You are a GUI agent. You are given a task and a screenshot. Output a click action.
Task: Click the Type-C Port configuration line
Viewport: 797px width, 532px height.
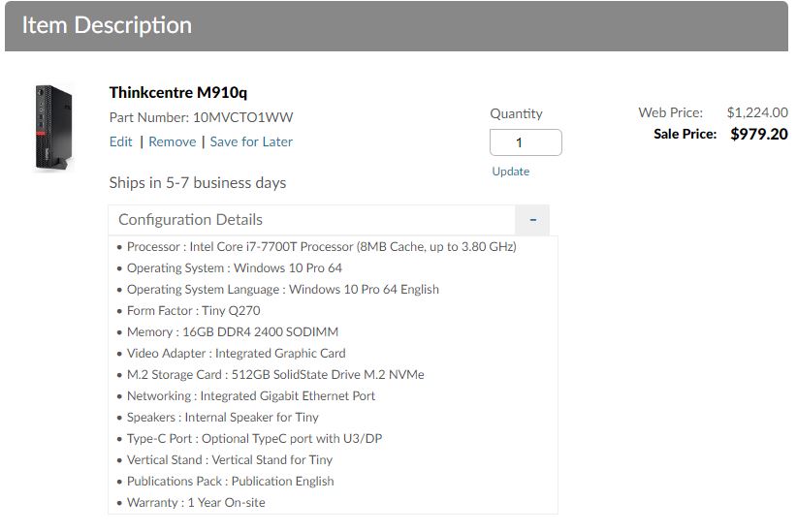click(x=254, y=439)
